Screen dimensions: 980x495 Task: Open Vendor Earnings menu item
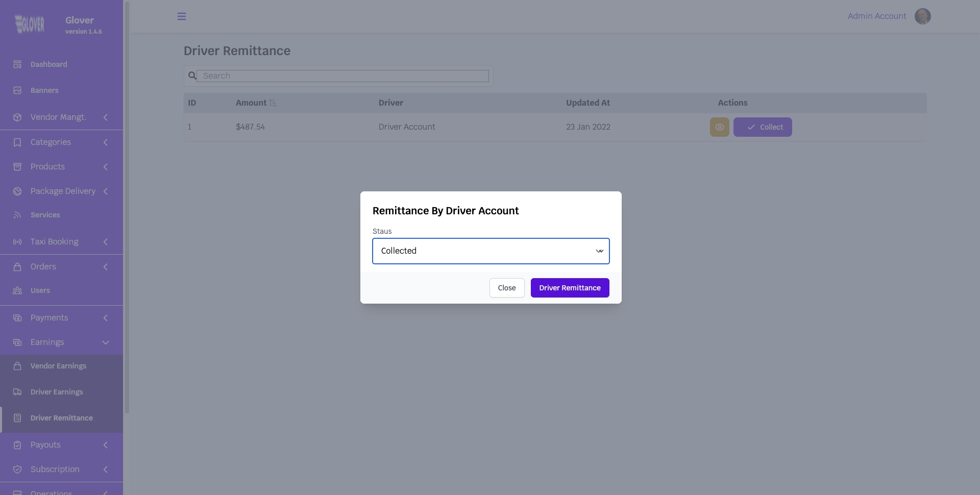[58, 366]
